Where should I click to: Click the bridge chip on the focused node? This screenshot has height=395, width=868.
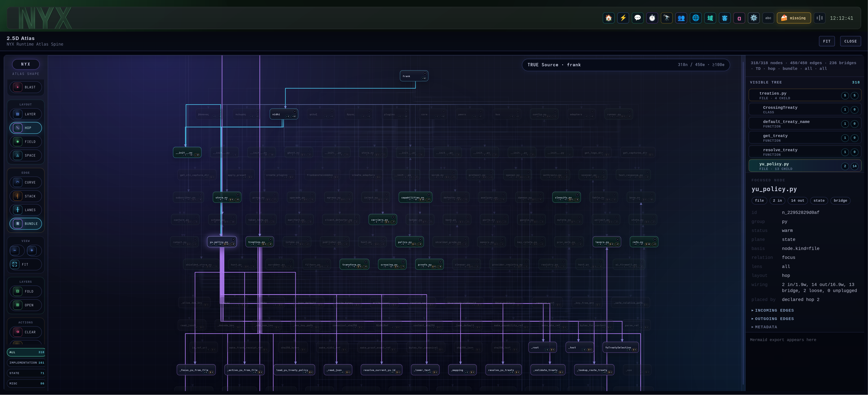coord(840,201)
